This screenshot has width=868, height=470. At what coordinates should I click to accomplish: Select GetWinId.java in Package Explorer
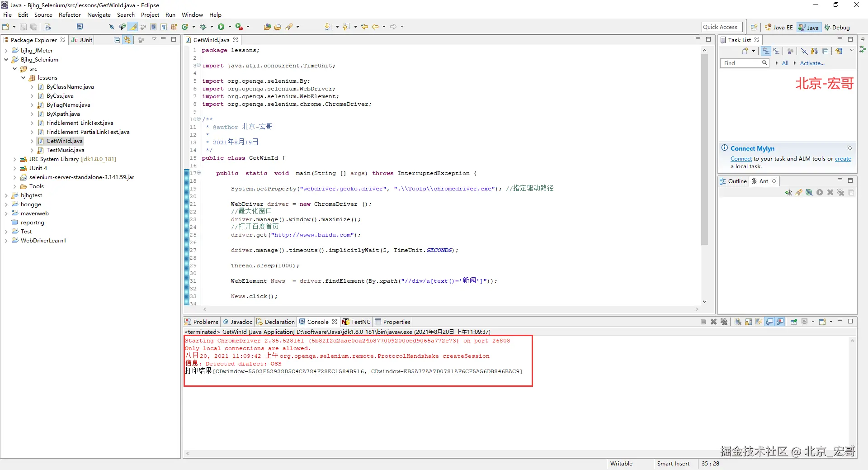click(65, 141)
